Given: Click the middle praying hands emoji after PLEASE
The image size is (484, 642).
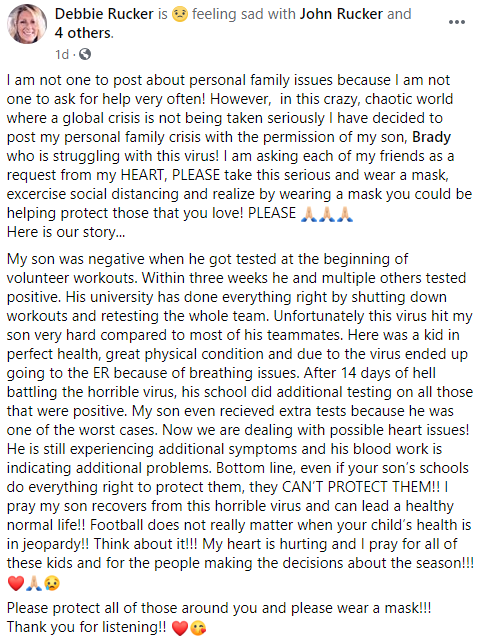Looking at the screenshot, I should point(326,213).
